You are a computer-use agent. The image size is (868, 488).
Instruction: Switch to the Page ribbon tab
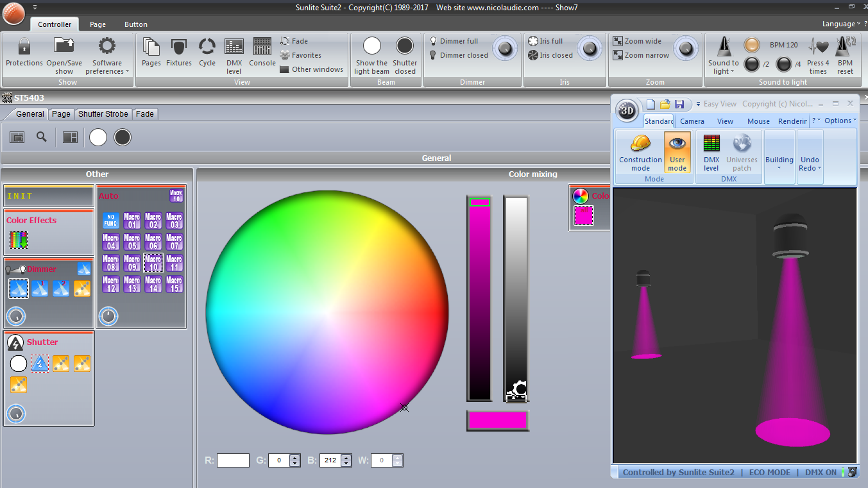click(98, 24)
